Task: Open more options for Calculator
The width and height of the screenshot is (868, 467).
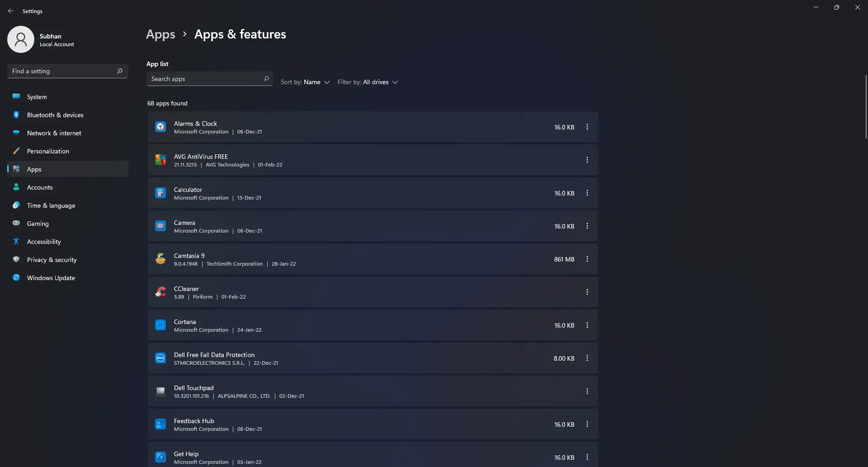Action: [587, 193]
